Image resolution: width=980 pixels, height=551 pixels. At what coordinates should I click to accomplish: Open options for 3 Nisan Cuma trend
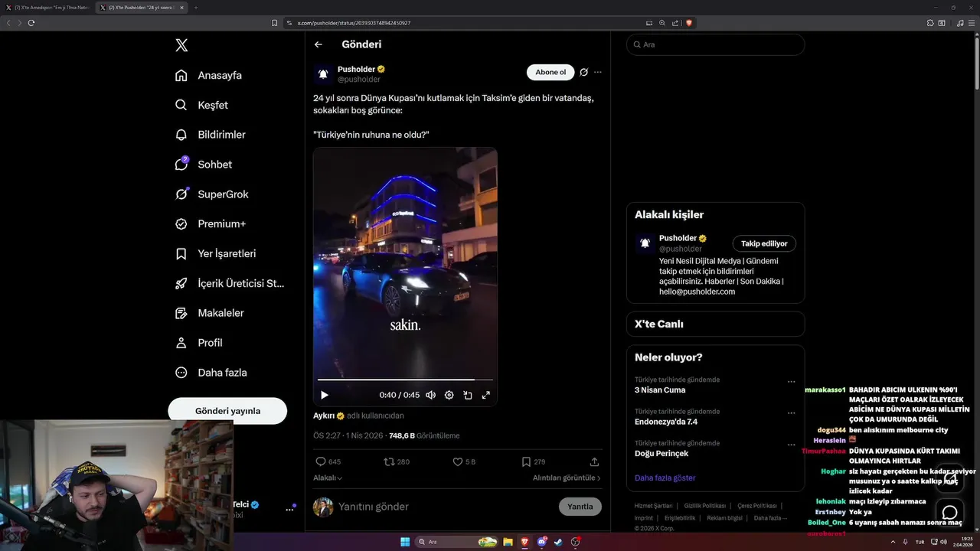(792, 381)
